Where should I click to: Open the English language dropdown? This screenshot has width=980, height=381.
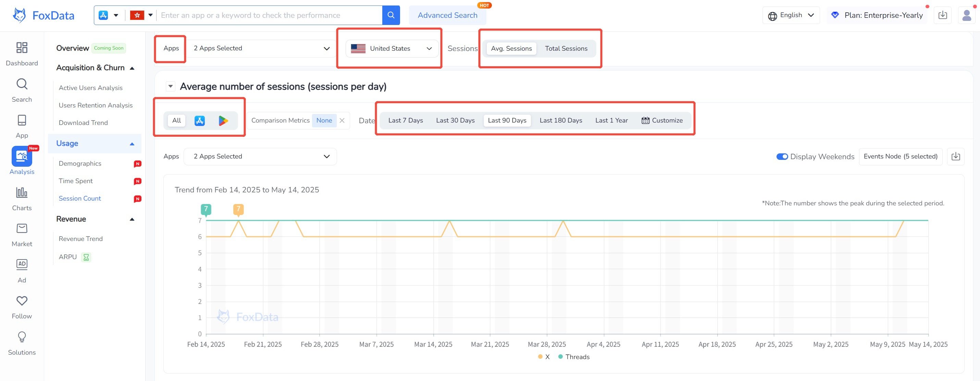(791, 15)
